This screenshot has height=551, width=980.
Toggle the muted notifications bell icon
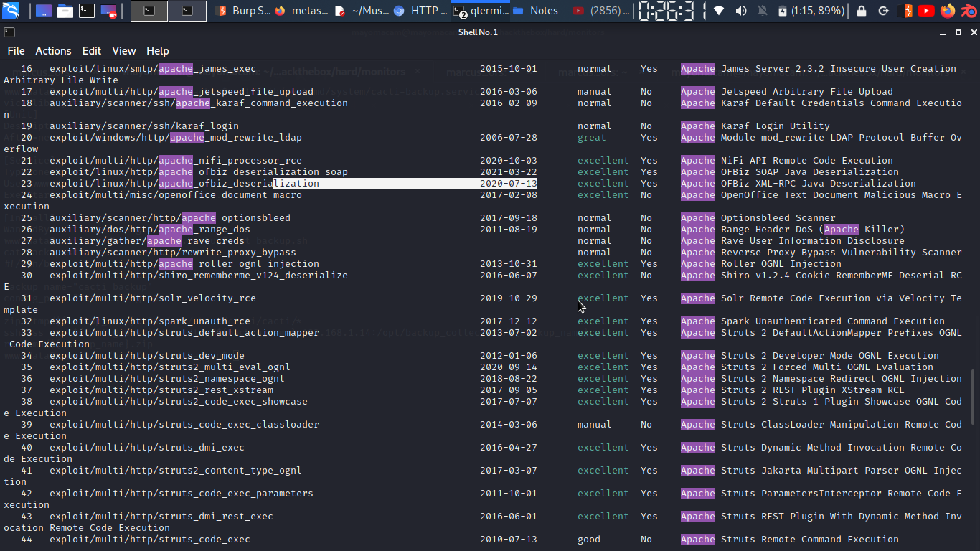(x=762, y=11)
